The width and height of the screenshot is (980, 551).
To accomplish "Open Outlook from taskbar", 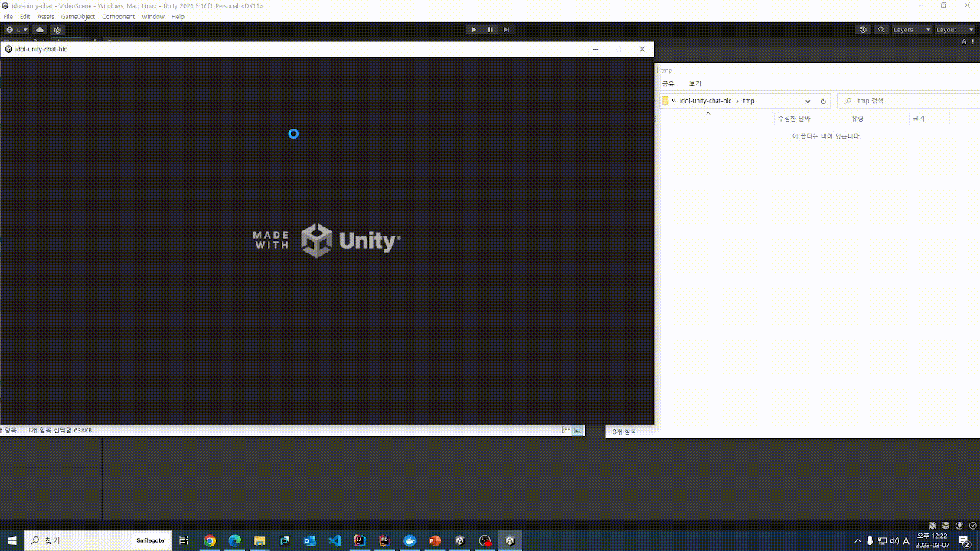I will [309, 541].
